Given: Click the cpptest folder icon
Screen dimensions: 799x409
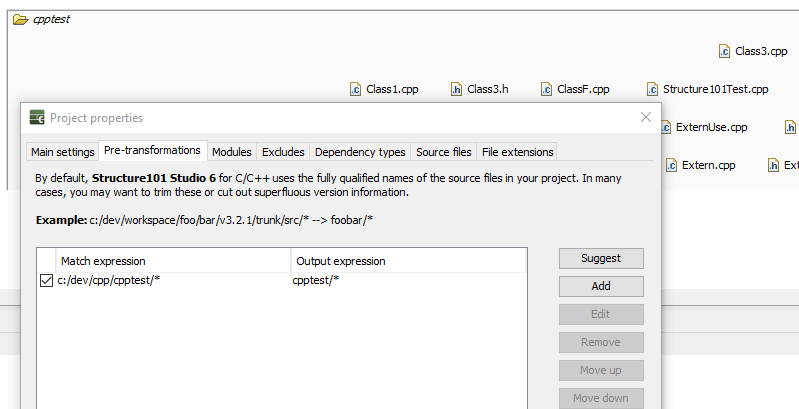Looking at the screenshot, I should (20, 19).
